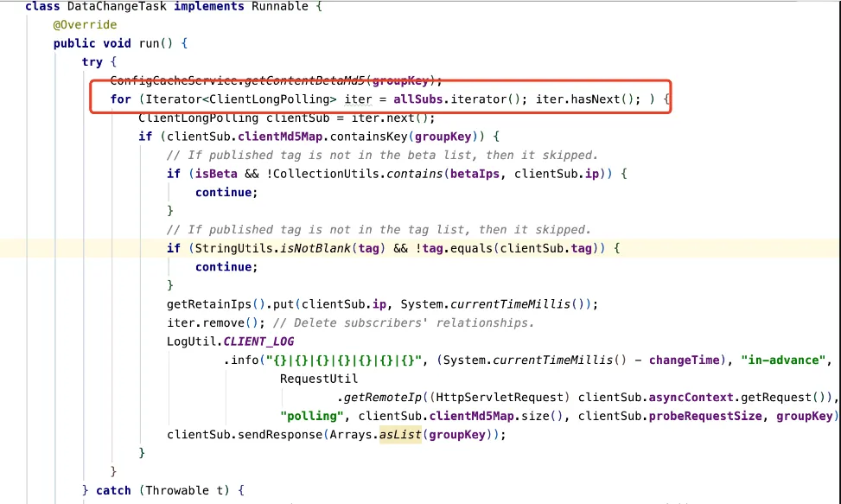The image size is (841, 504).
Task: Click the continue under the isBeta check
Action: tap(223, 193)
